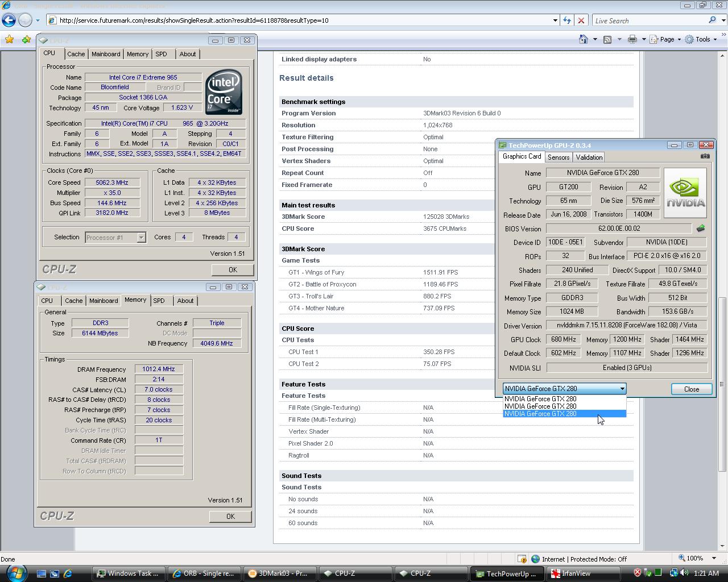The height and width of the screenshot is (582, 728).
Task: Click the URL address bar field
Action: coord(301,20)
